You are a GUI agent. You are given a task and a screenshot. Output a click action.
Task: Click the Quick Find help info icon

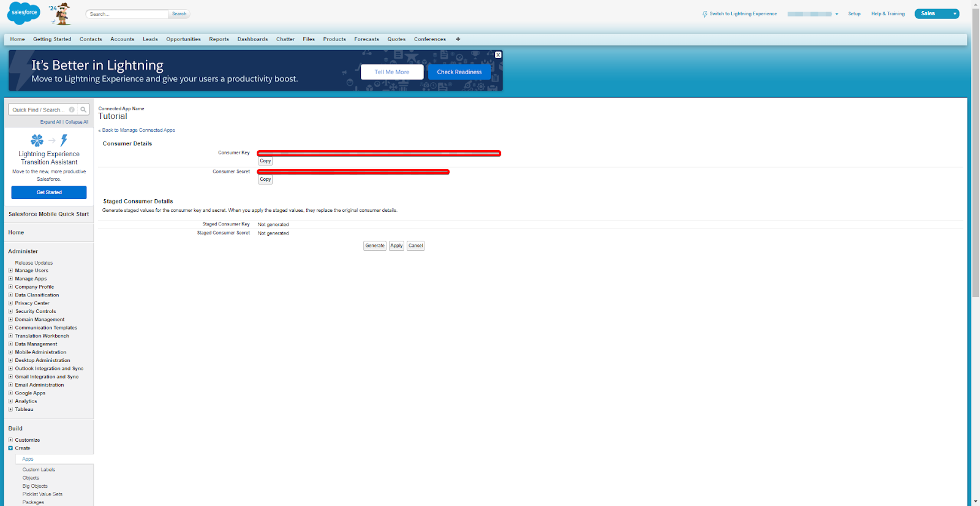[72, 110]
